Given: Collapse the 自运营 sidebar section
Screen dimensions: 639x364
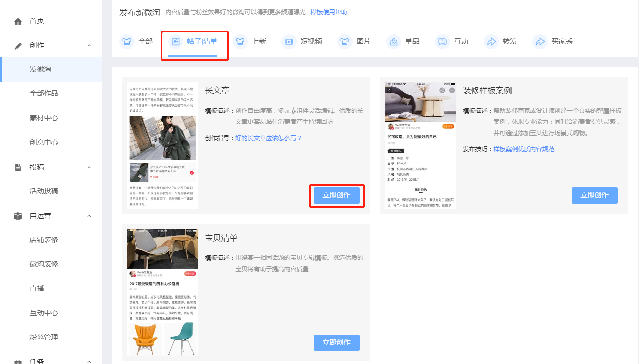Looking at the screenshot, I should coord(89,216).
